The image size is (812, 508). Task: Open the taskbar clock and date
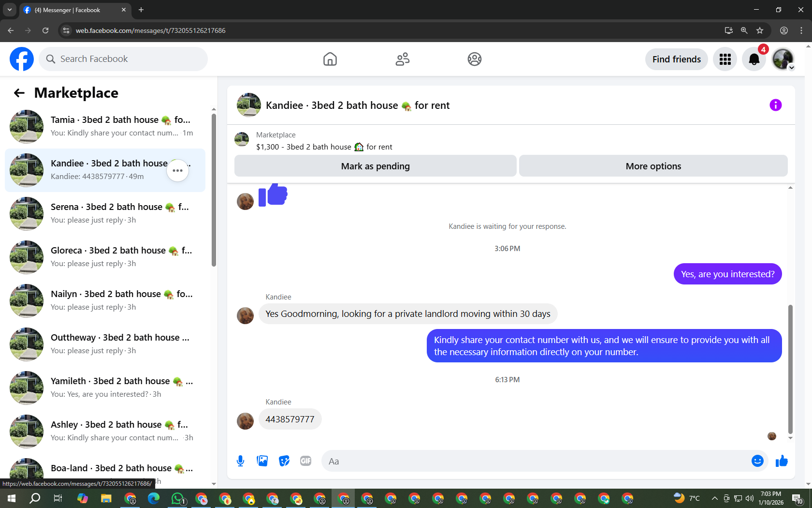pos(771,498)
